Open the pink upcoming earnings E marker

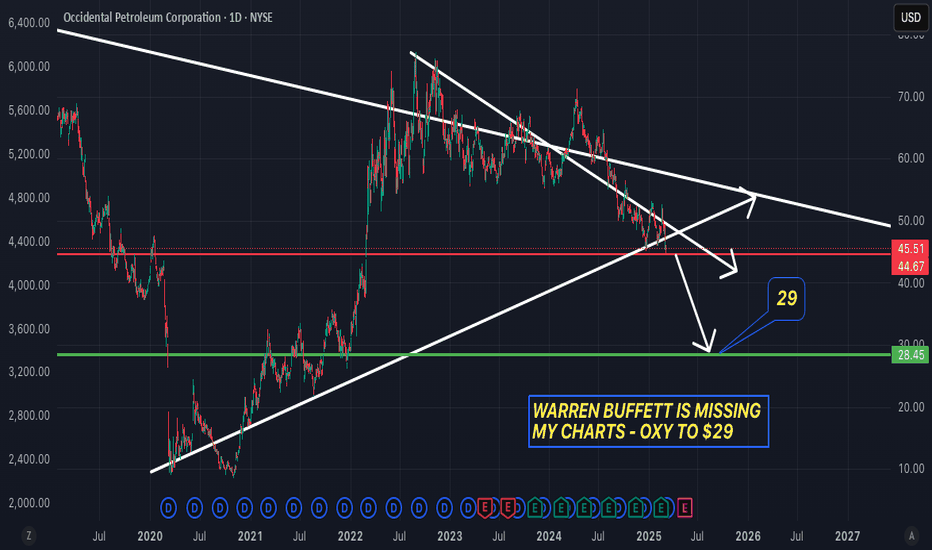pyautogui.click(x=685, y=508)
